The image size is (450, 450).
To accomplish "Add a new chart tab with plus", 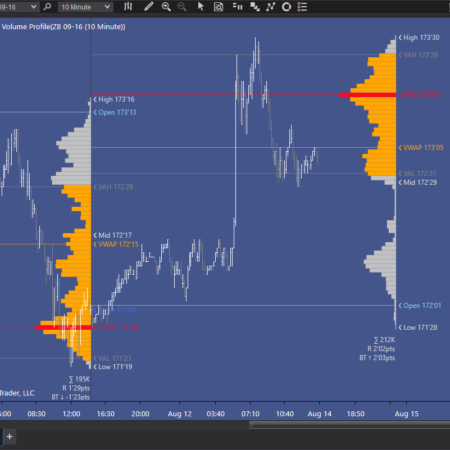I will pyautogui.click(x=9, y=436).
